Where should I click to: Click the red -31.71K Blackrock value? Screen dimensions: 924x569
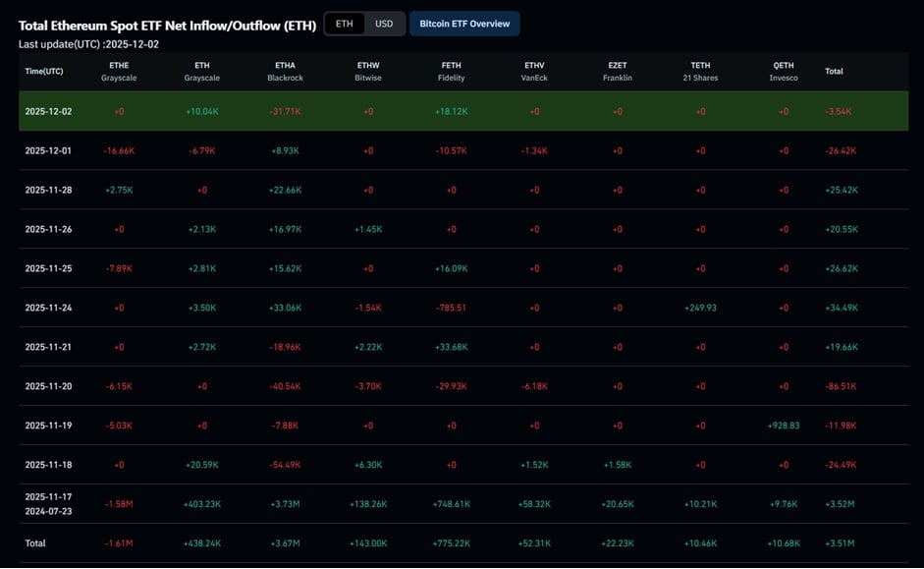pos(285,111)
